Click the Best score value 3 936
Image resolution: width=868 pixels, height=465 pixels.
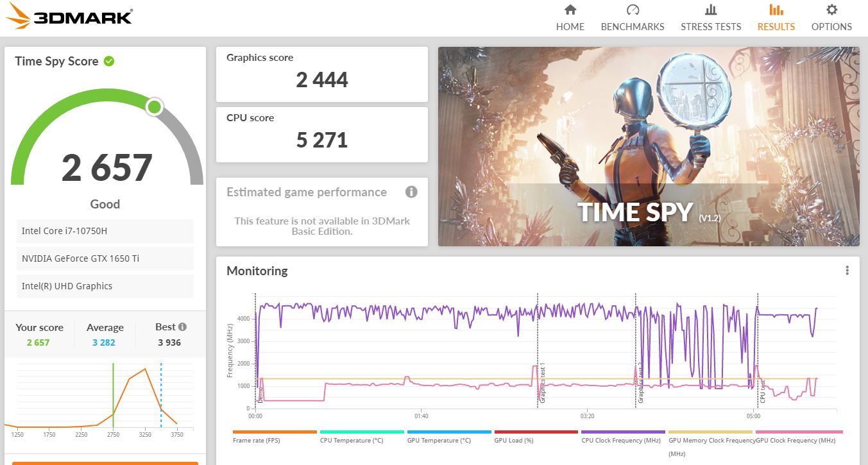click(x=169, y=342)
